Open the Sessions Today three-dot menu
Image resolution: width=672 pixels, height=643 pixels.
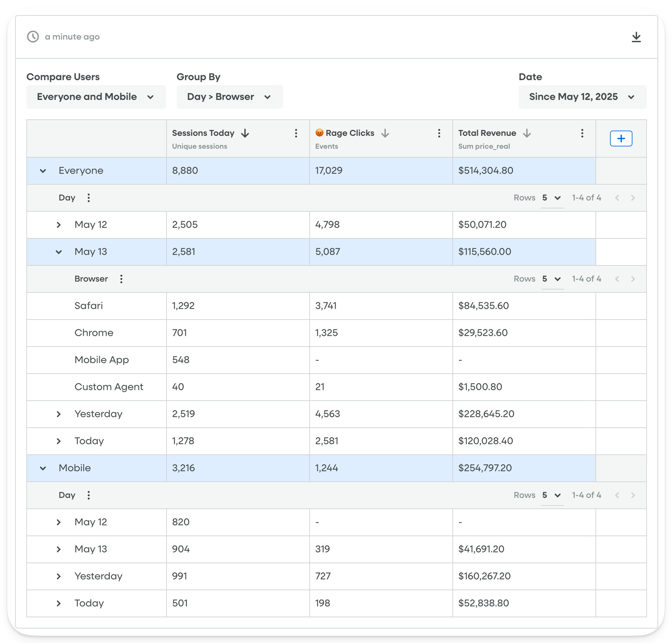point(296,133)
